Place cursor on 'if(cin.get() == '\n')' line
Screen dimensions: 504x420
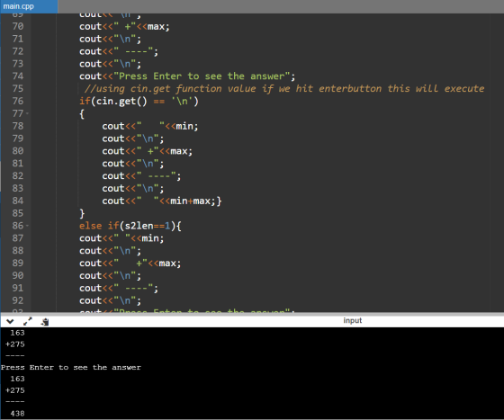139,102
